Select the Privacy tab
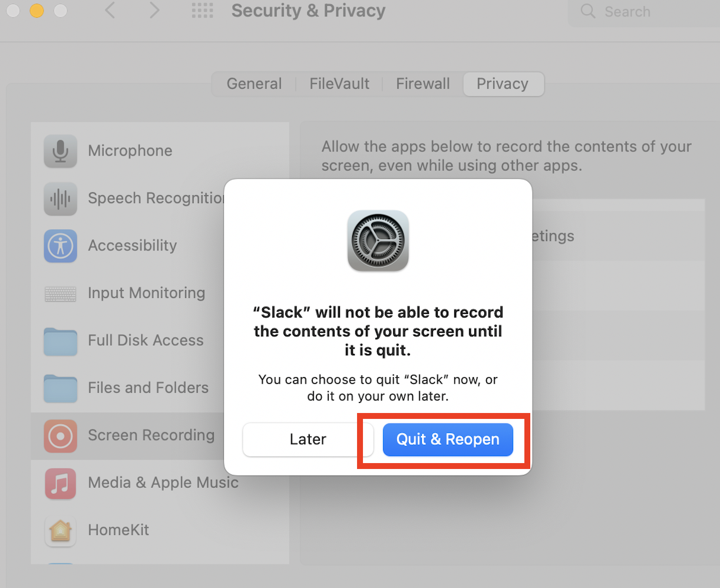Viewport: 720px width, 588px height. click(503, 84)
